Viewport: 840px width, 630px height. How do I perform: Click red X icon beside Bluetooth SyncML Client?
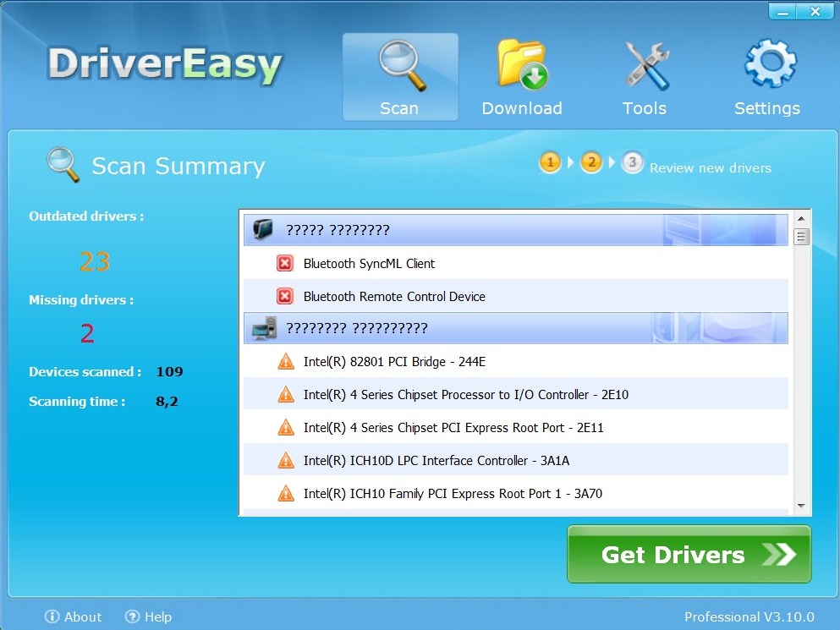tap(285, 263)
